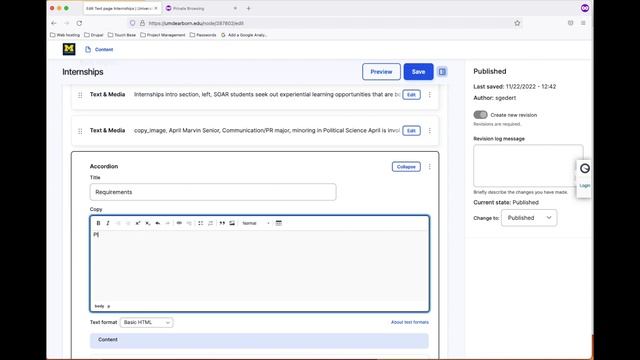Click the unlink icon in editor toolbar
Image resolution: width=640 pixels, height=360 pixels.
tap(189, 223)
